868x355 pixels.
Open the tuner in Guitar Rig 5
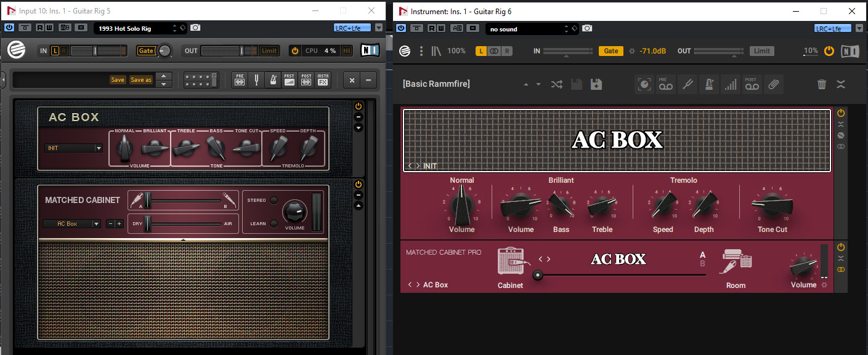click(256, 80)
